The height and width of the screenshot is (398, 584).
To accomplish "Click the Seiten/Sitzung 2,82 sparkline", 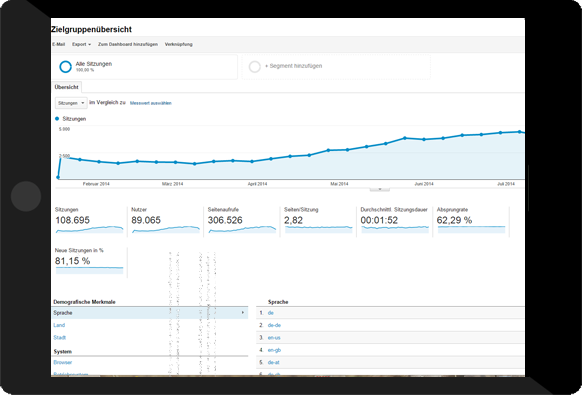I will (318, 230).
